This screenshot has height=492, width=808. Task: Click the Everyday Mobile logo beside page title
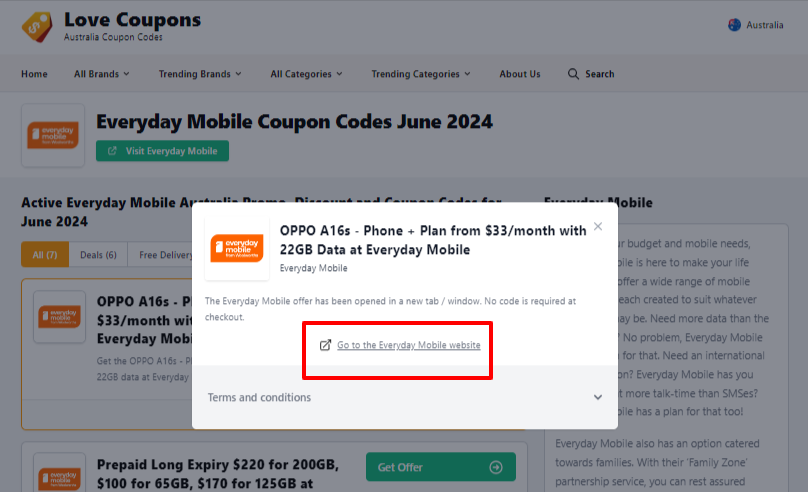click(53, 135)
